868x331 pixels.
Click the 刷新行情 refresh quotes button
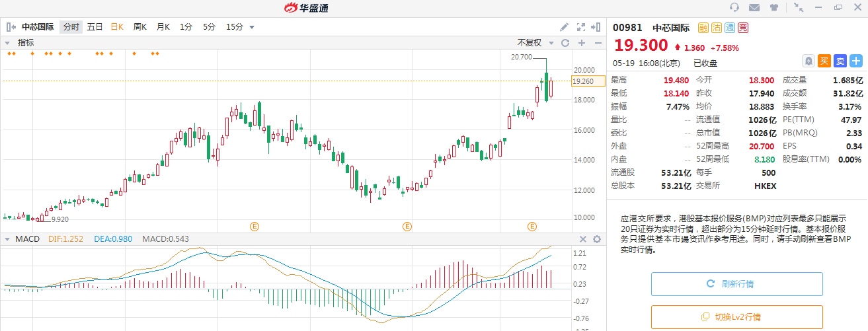[736, 284]
